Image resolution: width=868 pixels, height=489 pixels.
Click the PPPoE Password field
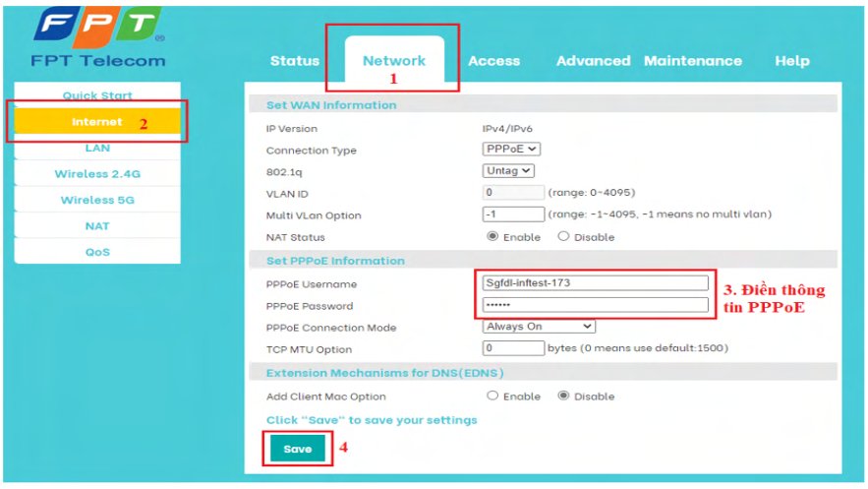coord(595,305)
